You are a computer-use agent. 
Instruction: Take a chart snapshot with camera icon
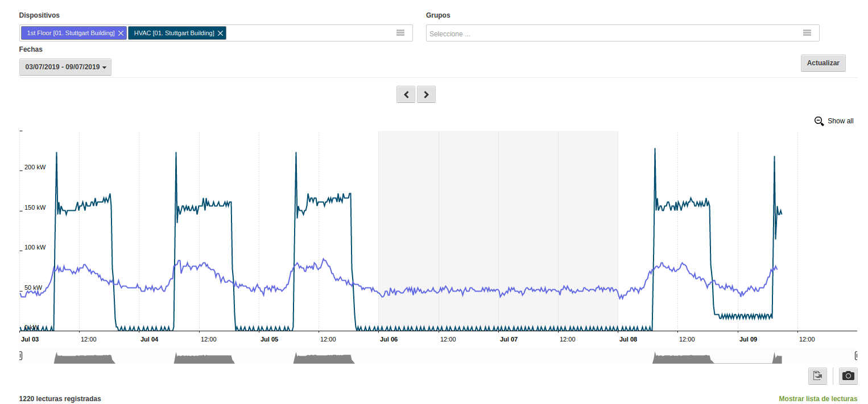848,376
